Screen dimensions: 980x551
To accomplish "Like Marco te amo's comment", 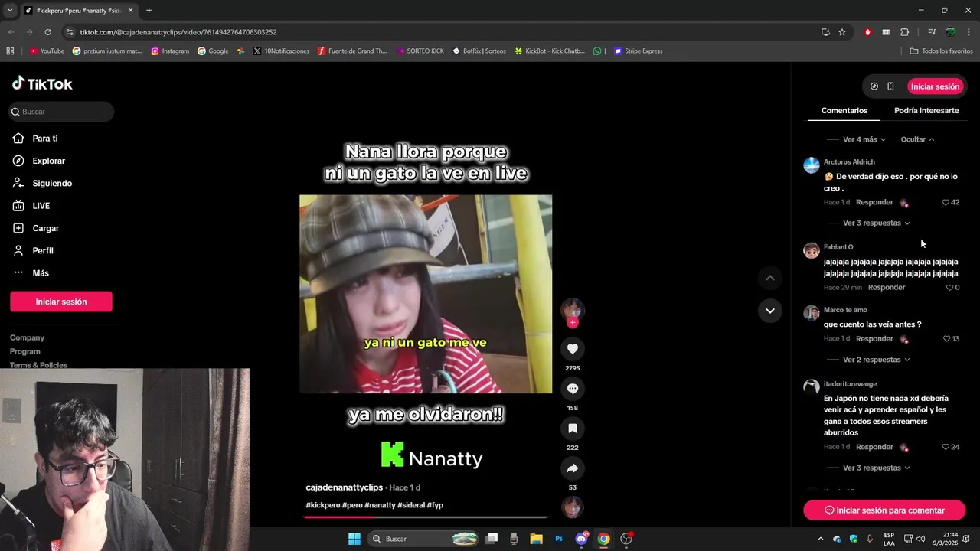I will pos(946,339).
